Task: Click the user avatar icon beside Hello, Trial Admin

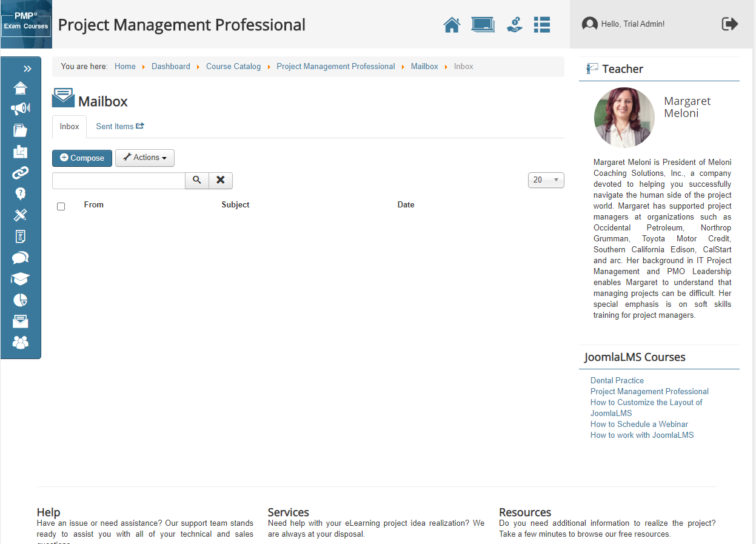Action: point(590,24)
